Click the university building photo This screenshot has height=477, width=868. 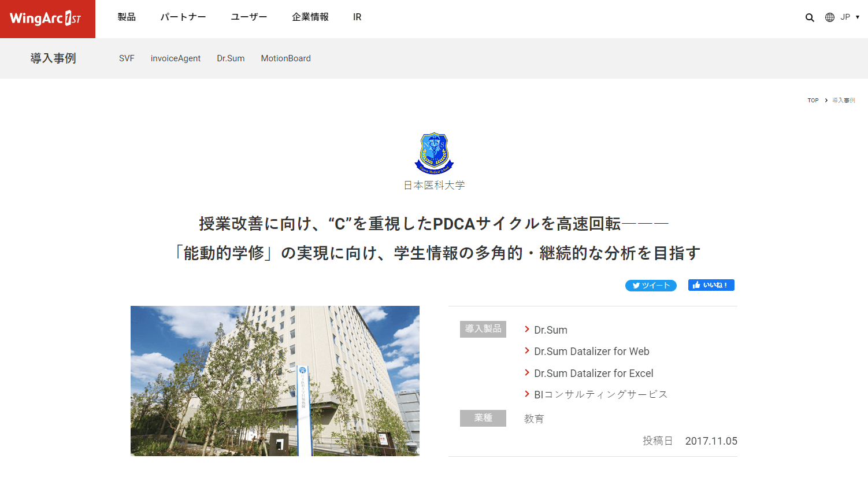pyautogui.click(x=275, y=381)
